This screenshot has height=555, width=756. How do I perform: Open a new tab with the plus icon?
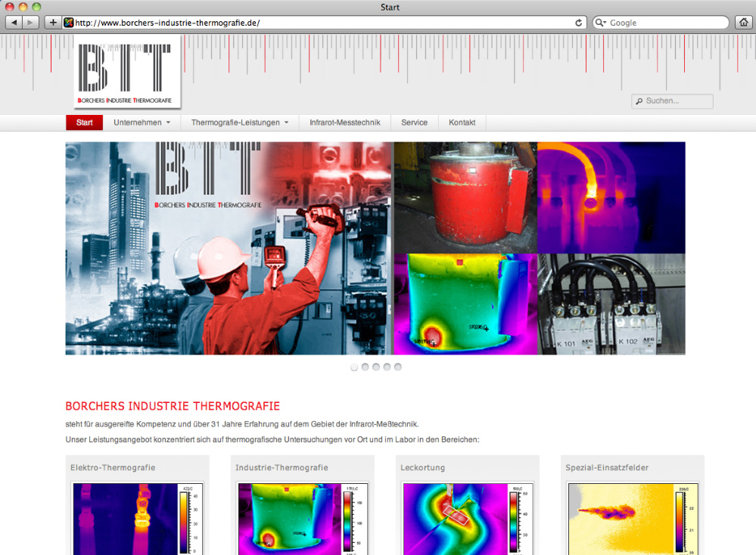click(53, 22)
